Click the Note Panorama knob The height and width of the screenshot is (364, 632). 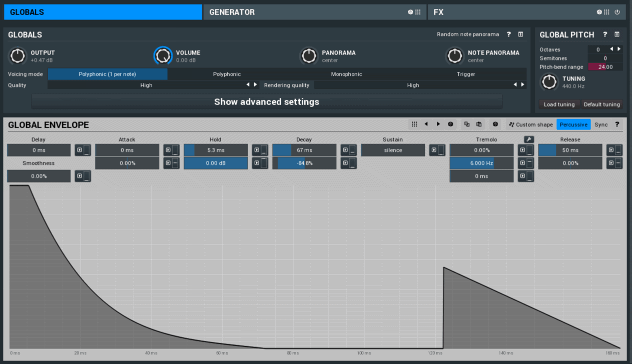455,56
